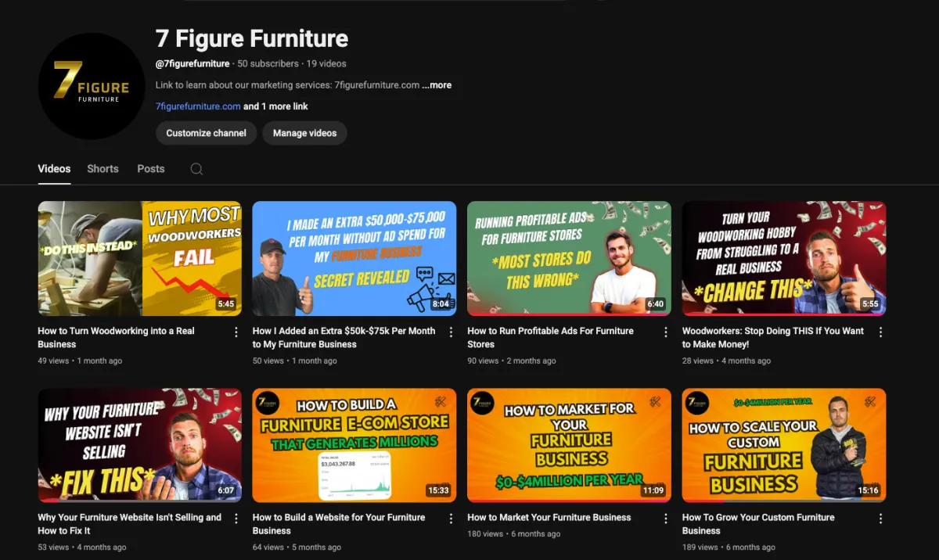
Task: Open the channel search magnifier icon
Action: [196, 169]
